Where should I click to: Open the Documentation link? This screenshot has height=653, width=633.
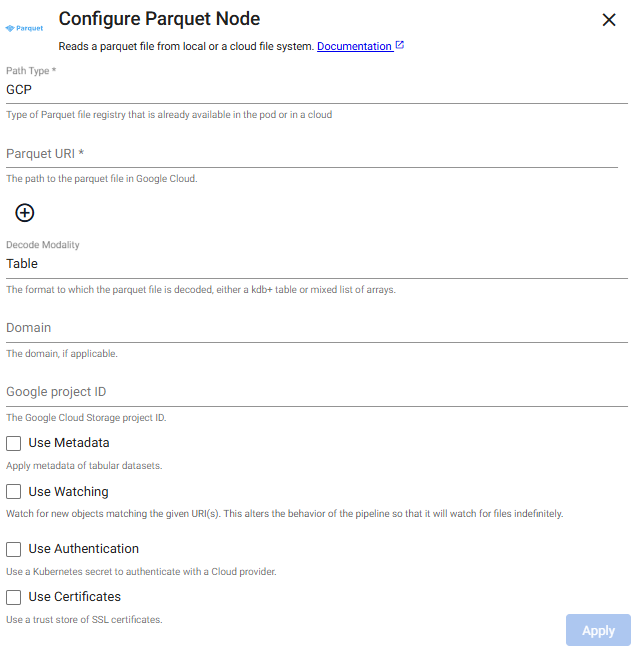coord(354,46)
